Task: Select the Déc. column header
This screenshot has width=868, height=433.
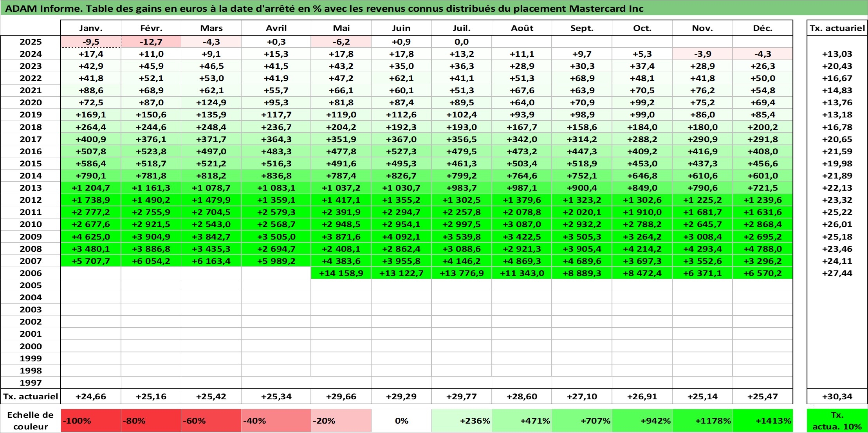Action: [x=763, y=28]
